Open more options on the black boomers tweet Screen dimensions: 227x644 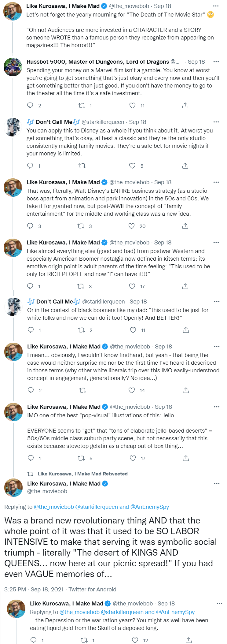pos(217,302)
